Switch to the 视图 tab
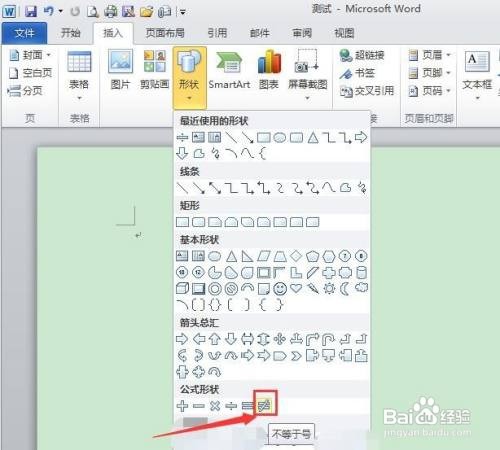The height and width of the screenshot is (450, 500). [x=344, y=33]
